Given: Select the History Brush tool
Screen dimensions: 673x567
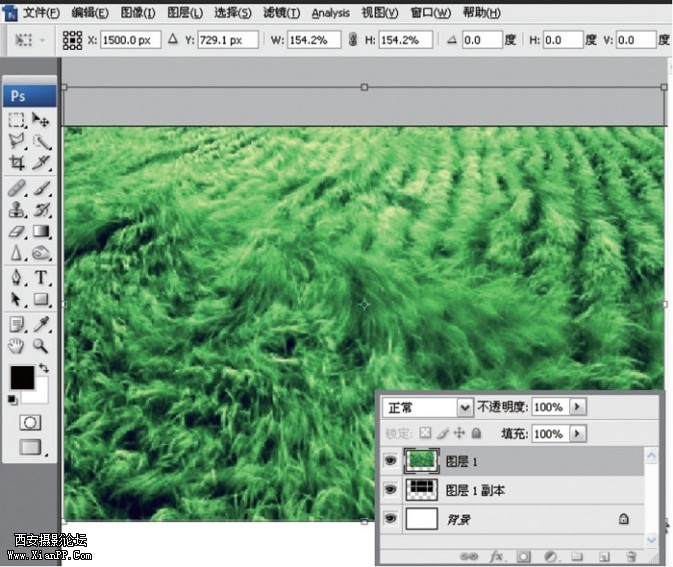Looking at the screenshot, I should click(x=41, y=210).
